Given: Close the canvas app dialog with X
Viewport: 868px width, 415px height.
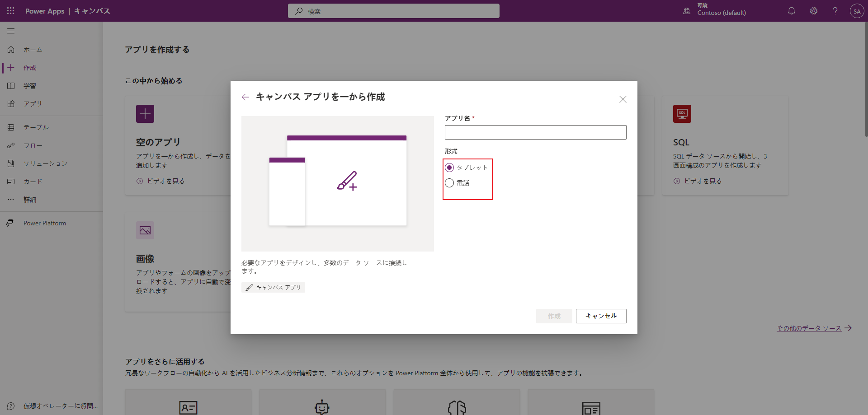Looking at the screenshot, I should [x=623, y=99].
